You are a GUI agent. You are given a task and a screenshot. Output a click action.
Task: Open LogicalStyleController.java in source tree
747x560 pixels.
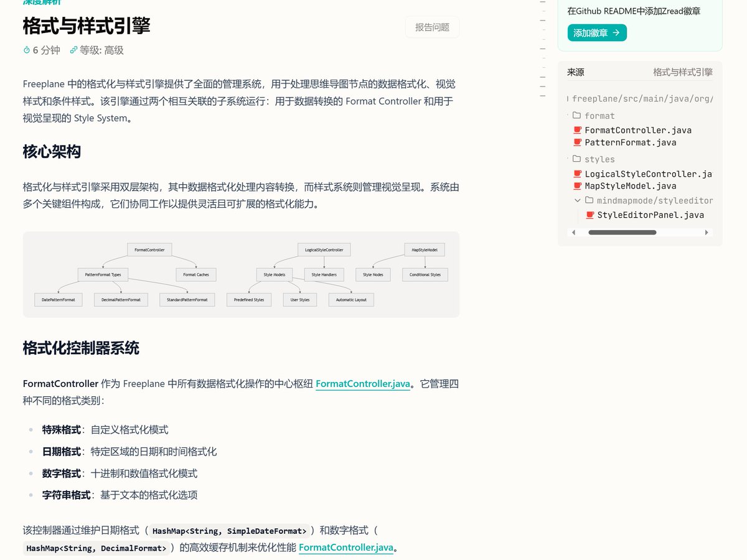pos(648,174)
